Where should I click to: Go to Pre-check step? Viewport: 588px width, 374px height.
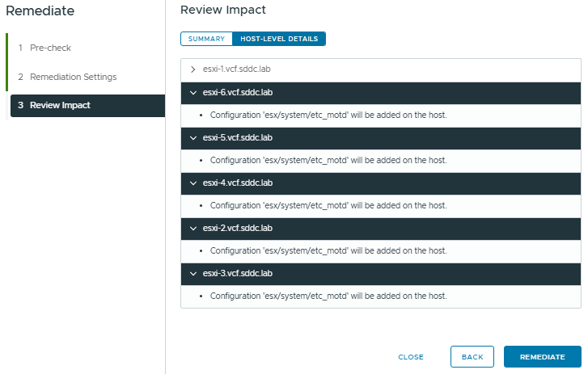pos(50,48)
